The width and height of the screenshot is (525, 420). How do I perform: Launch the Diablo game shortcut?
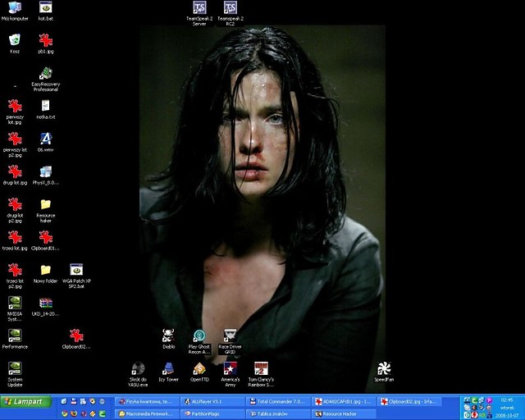pyautogui.click(x=168, y=340)
